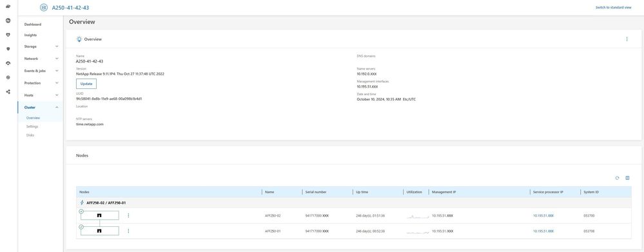Open the dome-shaped gauge icon in left rail
The height and width of the screenshot is (252, 644).
(x=8, y=63)
